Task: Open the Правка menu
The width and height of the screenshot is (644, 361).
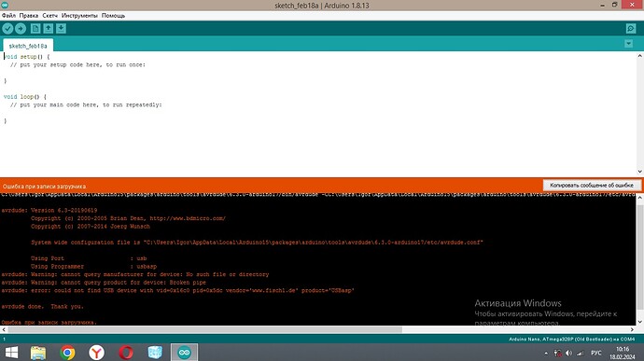Action: coord(29,16)
